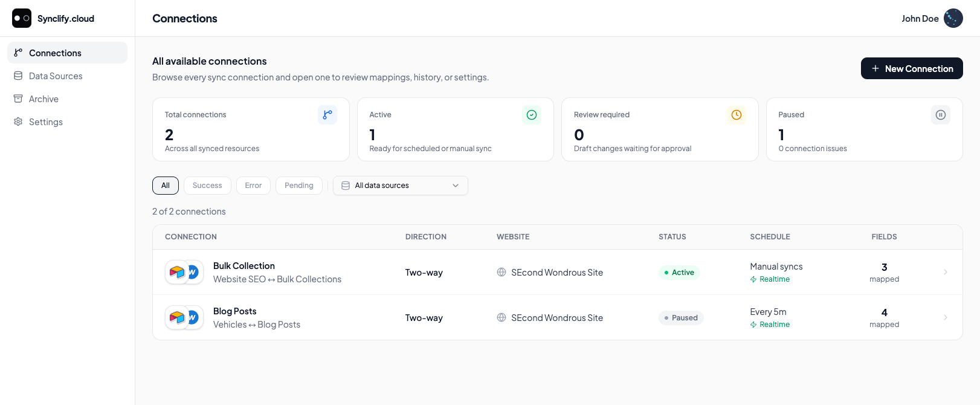Click the Archive box icon
Screen dimensions: 980x405
[x=18, y=99]
